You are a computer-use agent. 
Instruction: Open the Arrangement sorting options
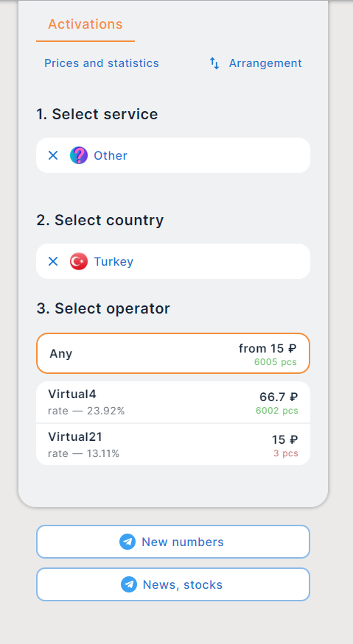[256, 63]
